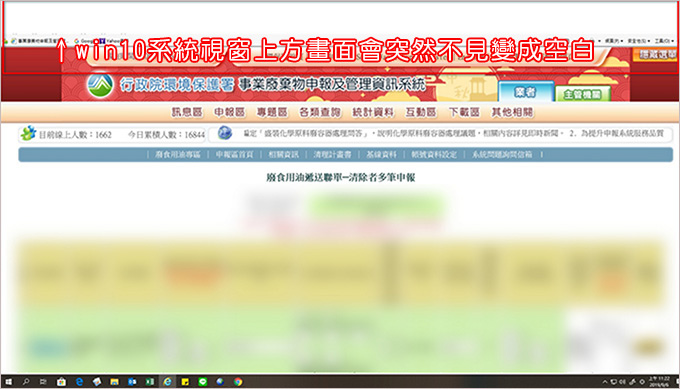Open the globe icon app on taskbar

220,382
